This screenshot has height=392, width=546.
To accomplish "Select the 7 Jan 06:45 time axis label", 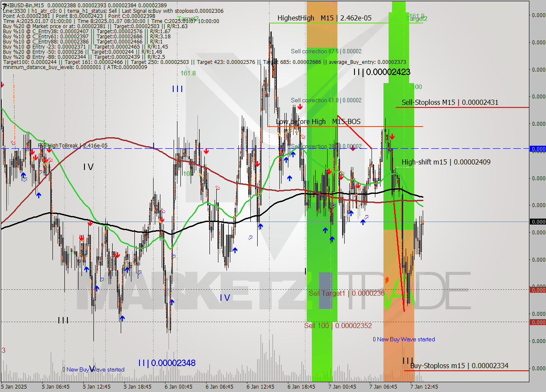I will coord(383,387).
